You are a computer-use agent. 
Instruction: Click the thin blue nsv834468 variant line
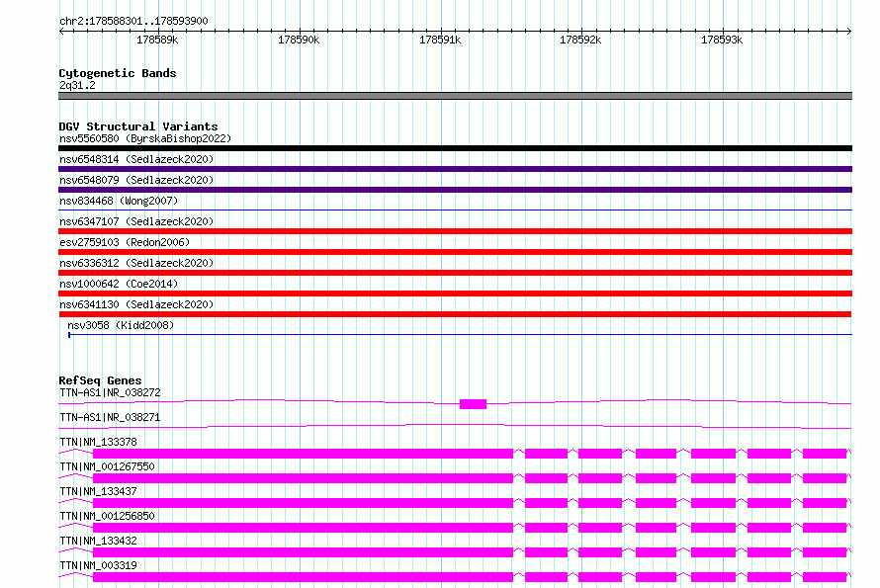pos(455,210)
